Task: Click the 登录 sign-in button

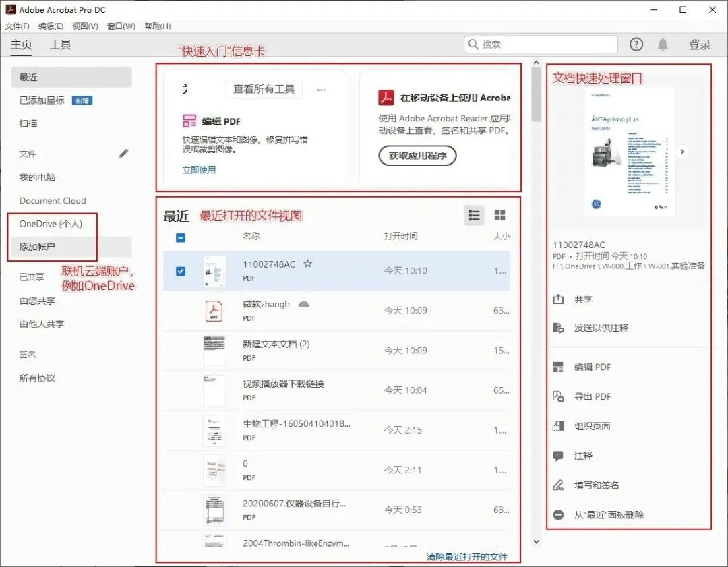Action: 699,44
